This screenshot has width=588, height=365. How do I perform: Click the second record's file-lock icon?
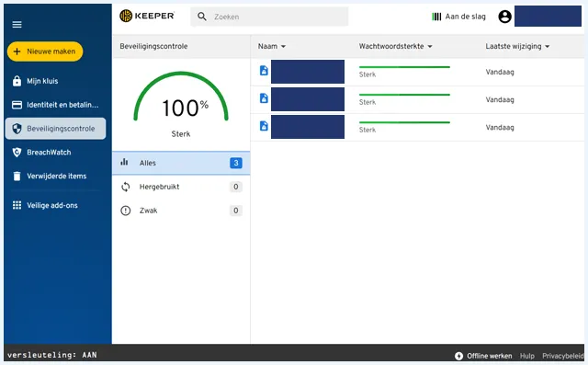pos(264,98)
